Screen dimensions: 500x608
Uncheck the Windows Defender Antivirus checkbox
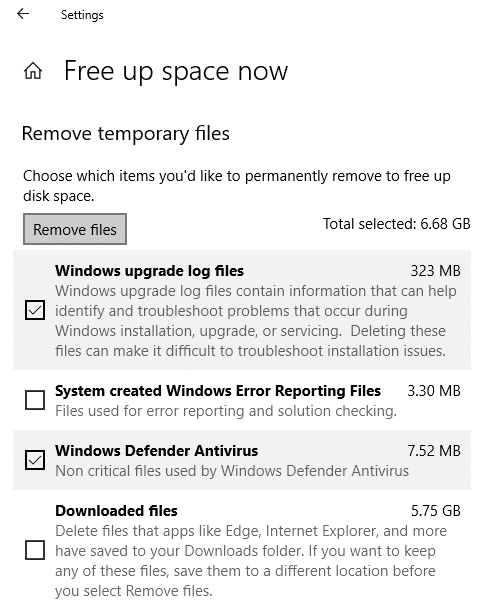pyautogui.click(x=35, y=460)
